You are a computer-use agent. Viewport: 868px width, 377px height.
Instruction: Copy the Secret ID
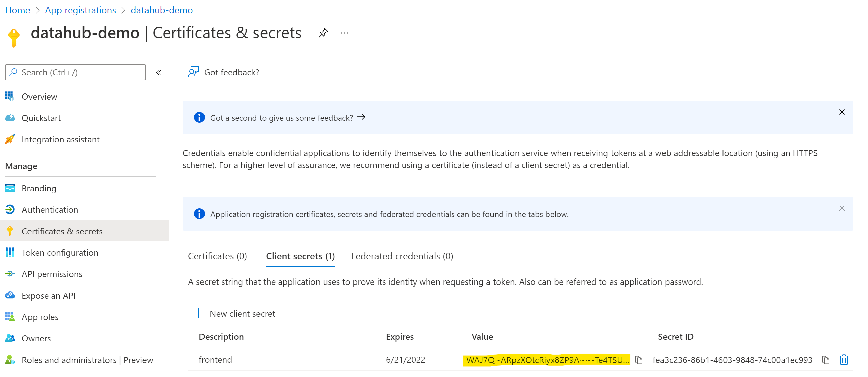(x=825, y=360)
